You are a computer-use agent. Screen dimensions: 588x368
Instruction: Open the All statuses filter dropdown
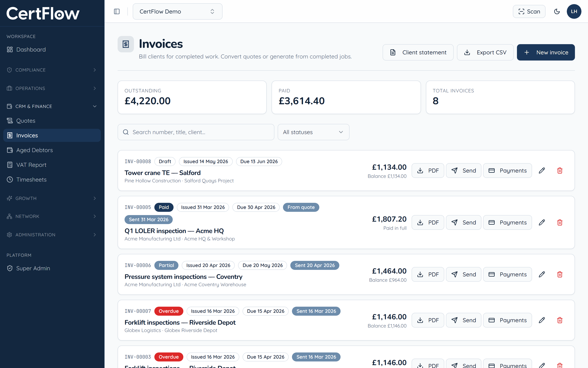pyautogui.click(x=313, y=132)
